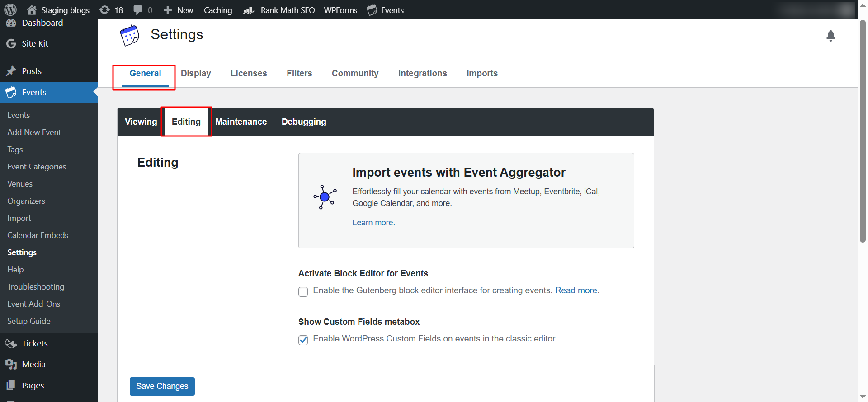Open the Rank Math SEO icon

(249, 10)
